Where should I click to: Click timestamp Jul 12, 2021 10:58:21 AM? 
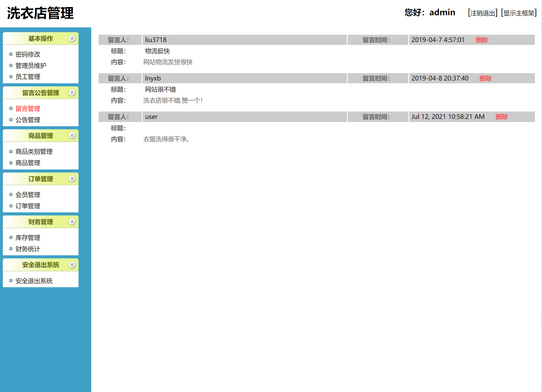[448, 117]
